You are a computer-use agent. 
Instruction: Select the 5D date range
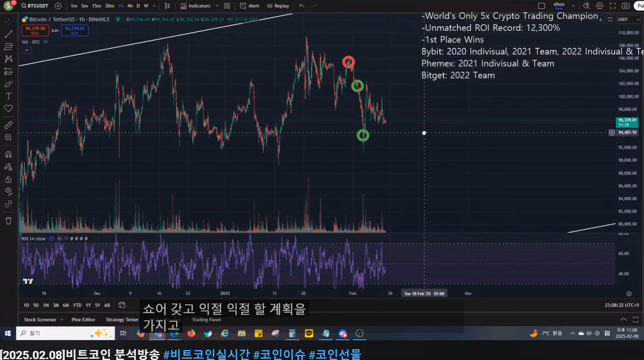pos(36,305)
